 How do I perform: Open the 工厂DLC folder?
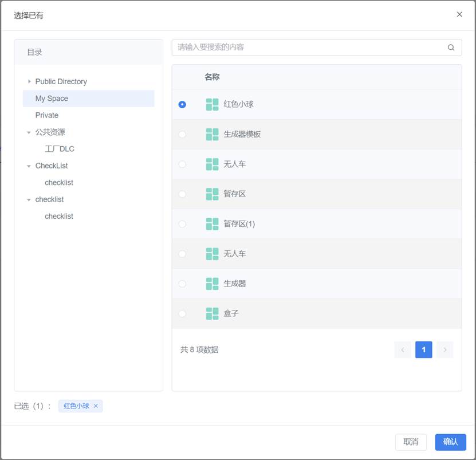click(x=60, y=149)
